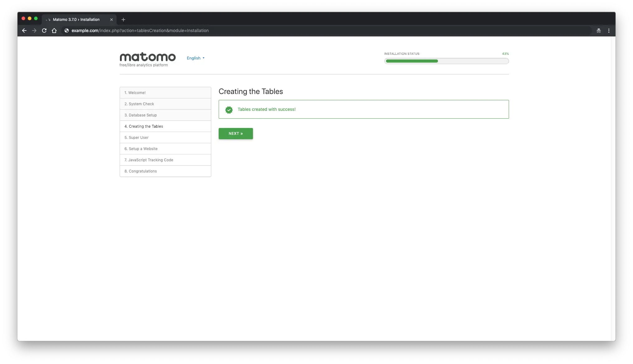The image size is (633, 364).
Task: Click 'Tables created with success!' message
Action: click(267, 109)
